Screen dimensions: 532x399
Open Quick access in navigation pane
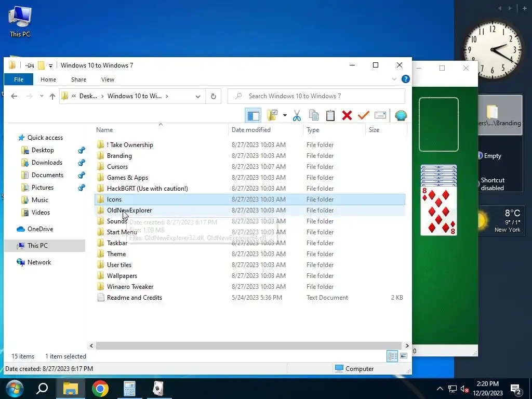45,137
